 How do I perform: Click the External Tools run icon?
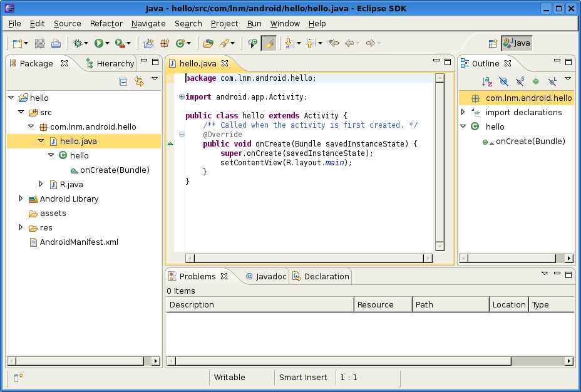pos(120,43)
